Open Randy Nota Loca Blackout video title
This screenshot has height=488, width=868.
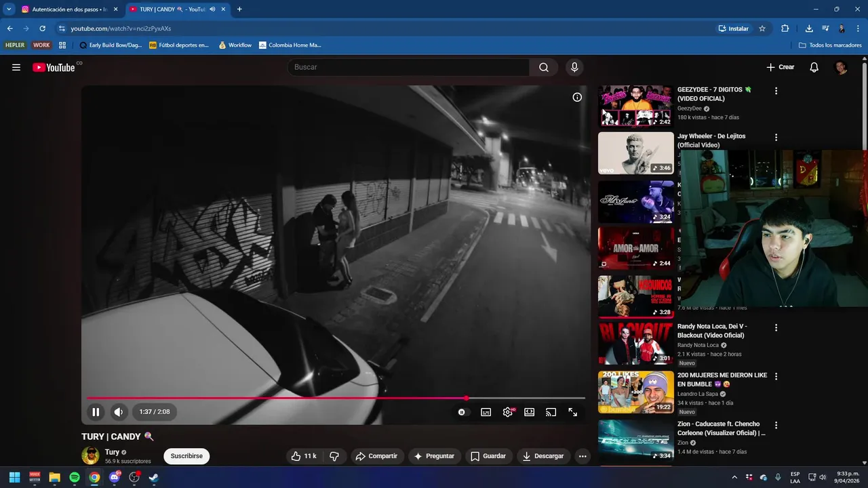coord(712,330)
